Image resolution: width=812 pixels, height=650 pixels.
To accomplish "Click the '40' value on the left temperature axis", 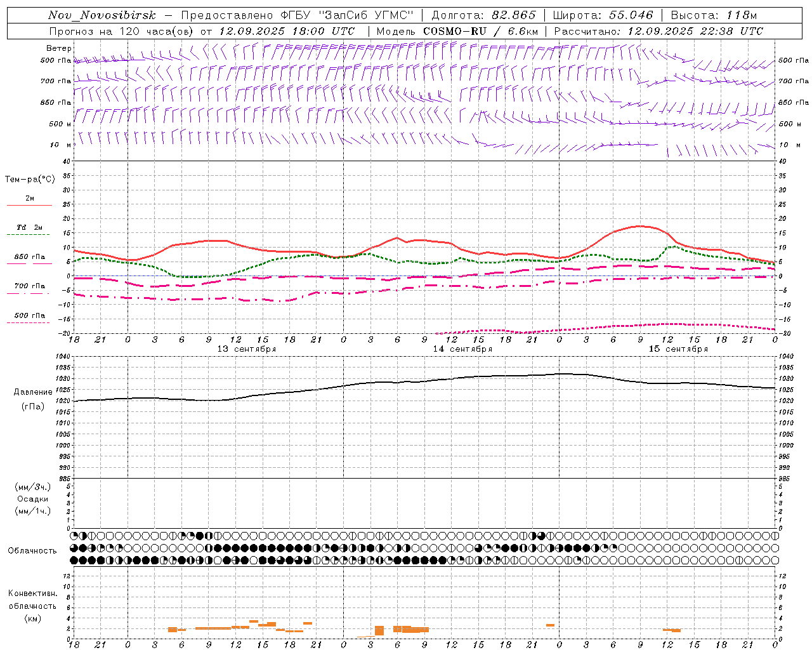I will 67,161.
